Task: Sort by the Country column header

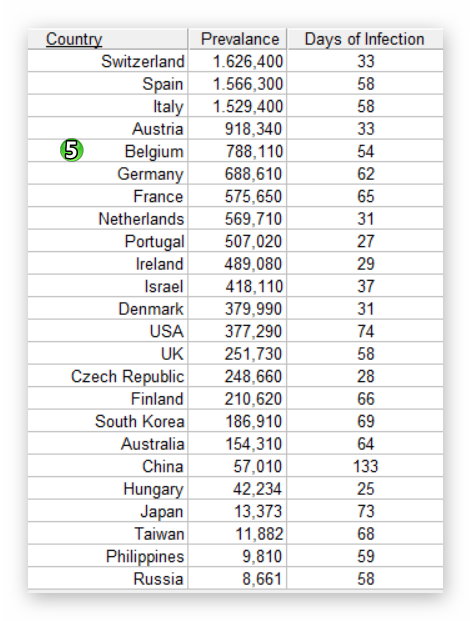Action: pos(74,39)
